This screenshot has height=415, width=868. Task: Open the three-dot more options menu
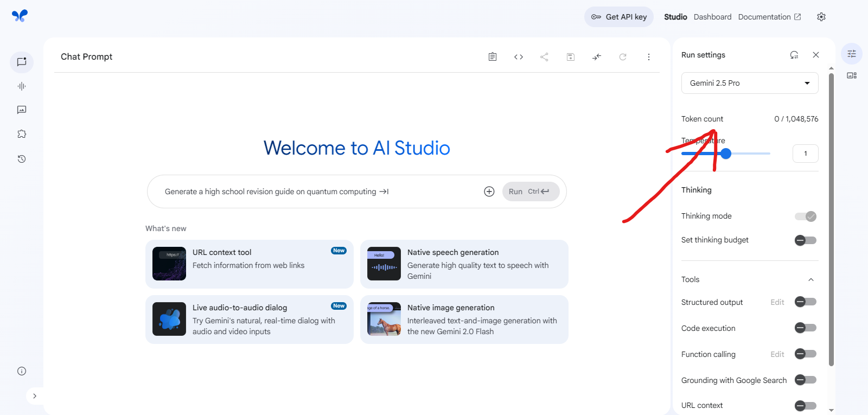[649, 57]
